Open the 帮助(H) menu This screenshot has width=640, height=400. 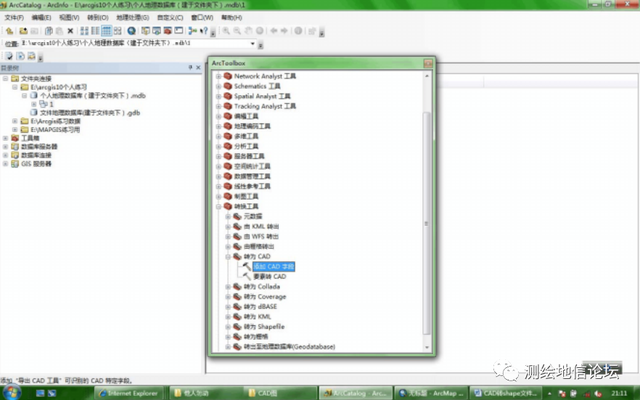pyautogui.click(x=231, y=18)
